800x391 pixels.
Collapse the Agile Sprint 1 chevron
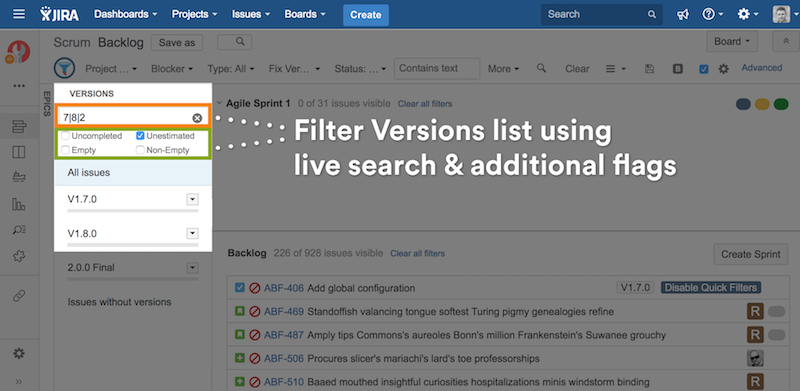pyautogui.click(x=219, y=103)
